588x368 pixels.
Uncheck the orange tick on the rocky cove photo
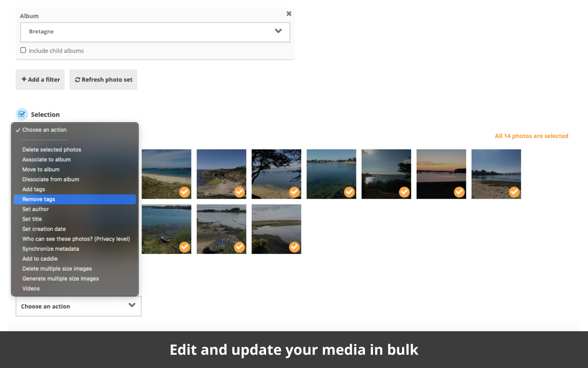(240, 192)
